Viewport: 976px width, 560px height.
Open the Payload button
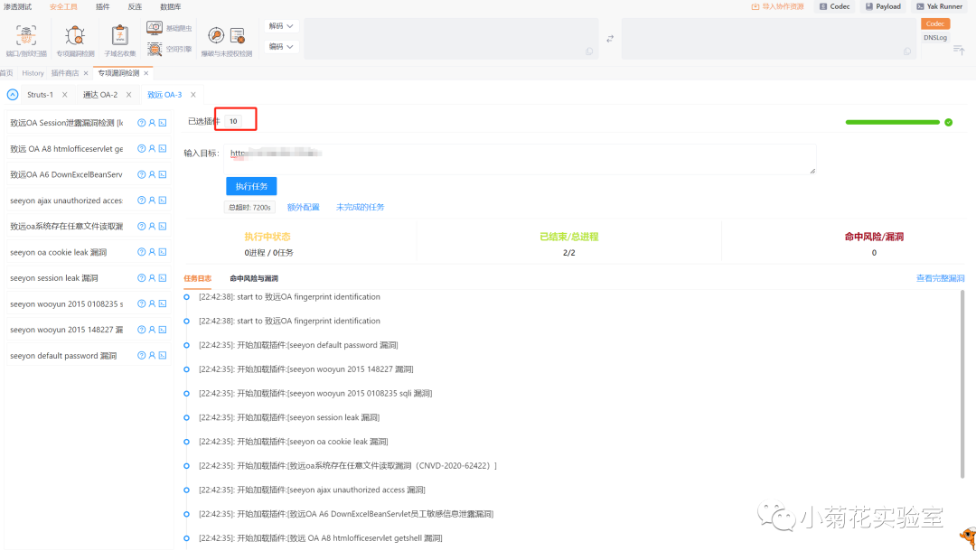click(x=883, y=6)
